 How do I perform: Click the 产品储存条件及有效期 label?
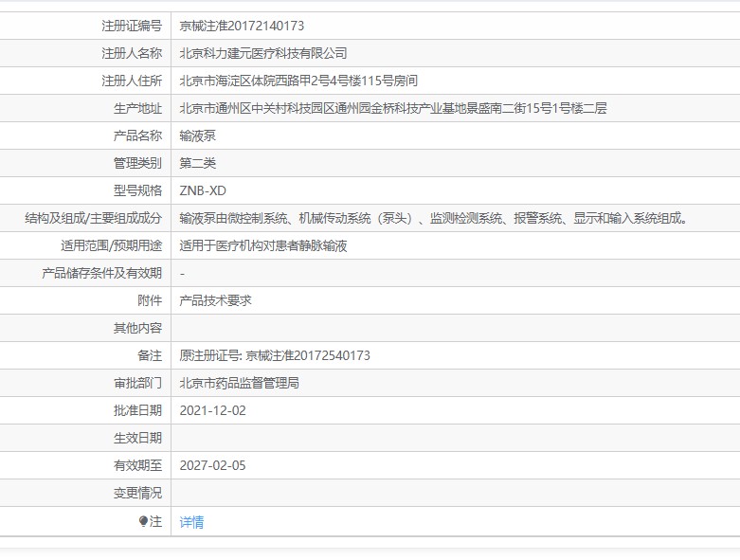[x=102, y=273]
